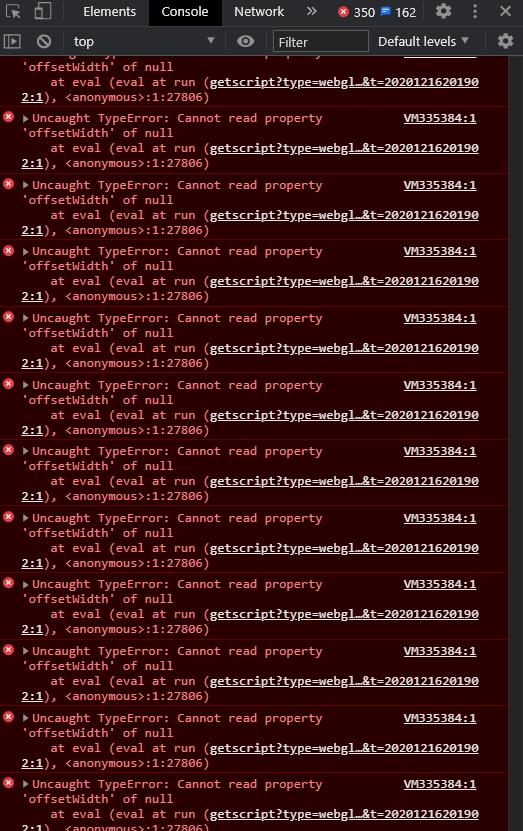The image size is (523, 831).
Task: Expand the more tabs chevron
Action: (312, 11)
